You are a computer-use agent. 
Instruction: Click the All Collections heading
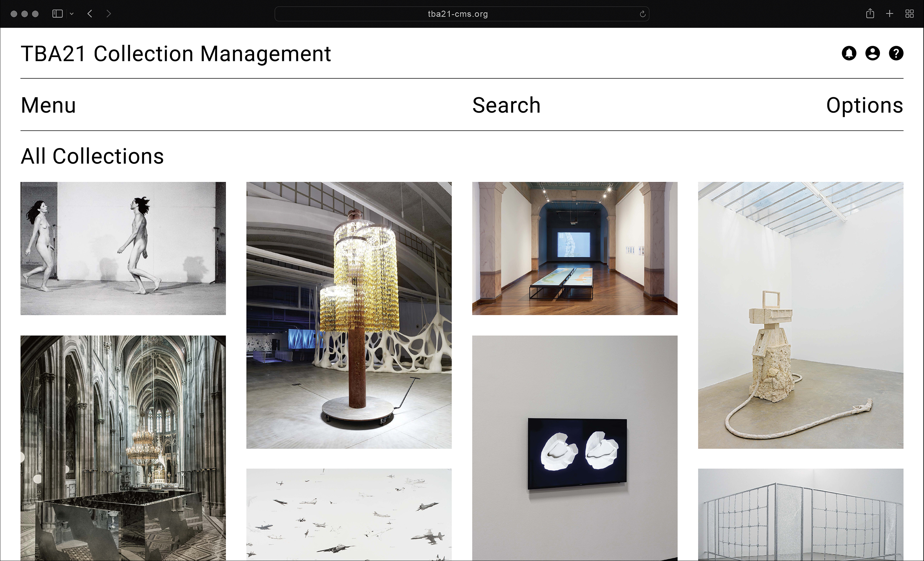point(92,156)
